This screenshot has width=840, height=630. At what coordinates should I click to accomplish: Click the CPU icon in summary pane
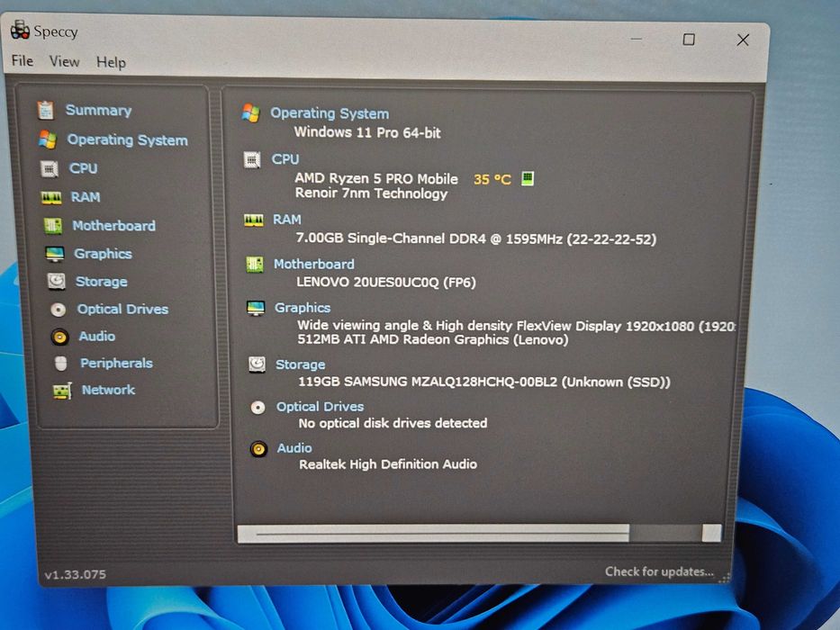[252, 159]
